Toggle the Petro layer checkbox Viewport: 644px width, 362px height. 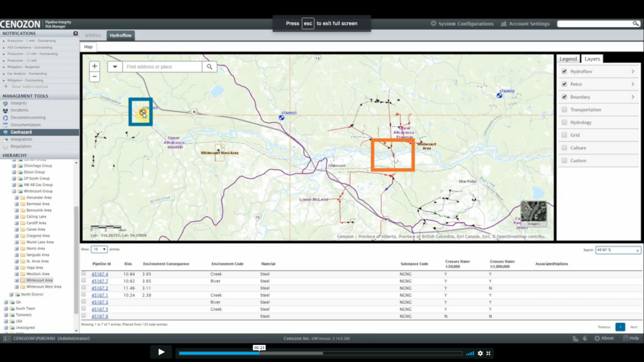coord(564,84)
